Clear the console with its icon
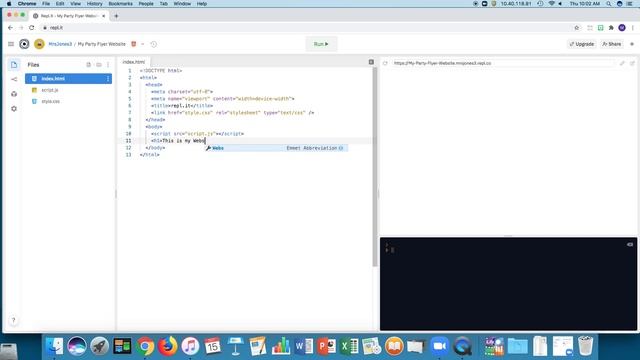Image resolution: width=640 pixels, height=360 pixels. coord(630,244)
